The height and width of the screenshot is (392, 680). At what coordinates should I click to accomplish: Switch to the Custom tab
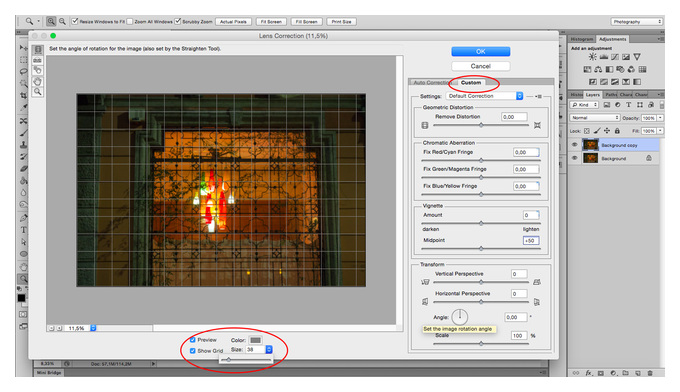(471, 82)
